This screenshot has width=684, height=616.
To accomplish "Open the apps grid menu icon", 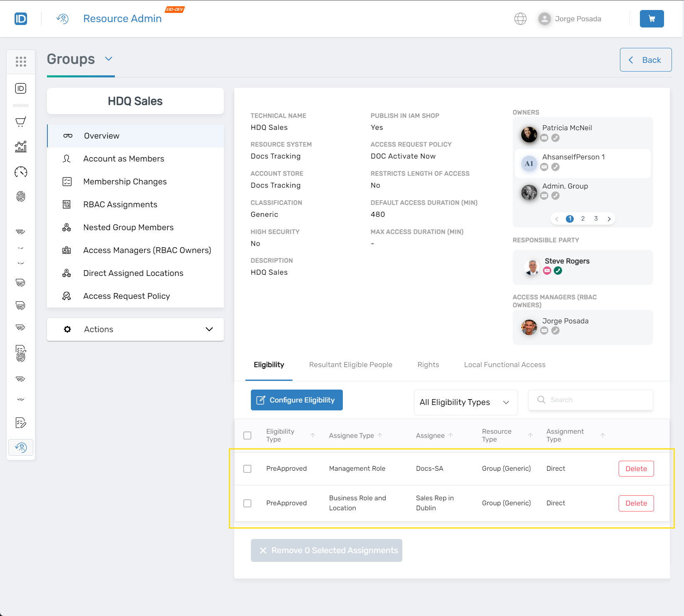I will pos(21,62).
